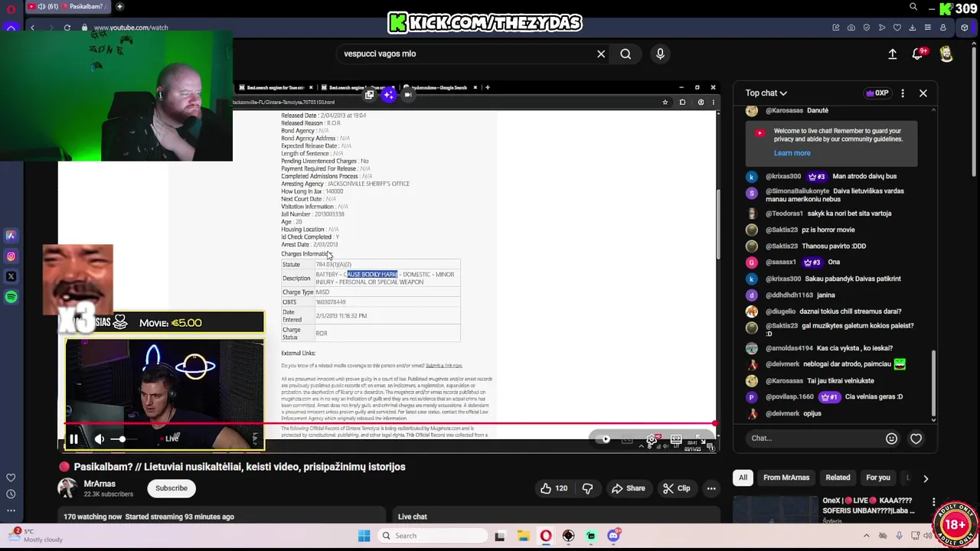980x551 pixels.
Task: Select the For you filter chip
Action: click(878, 478)
